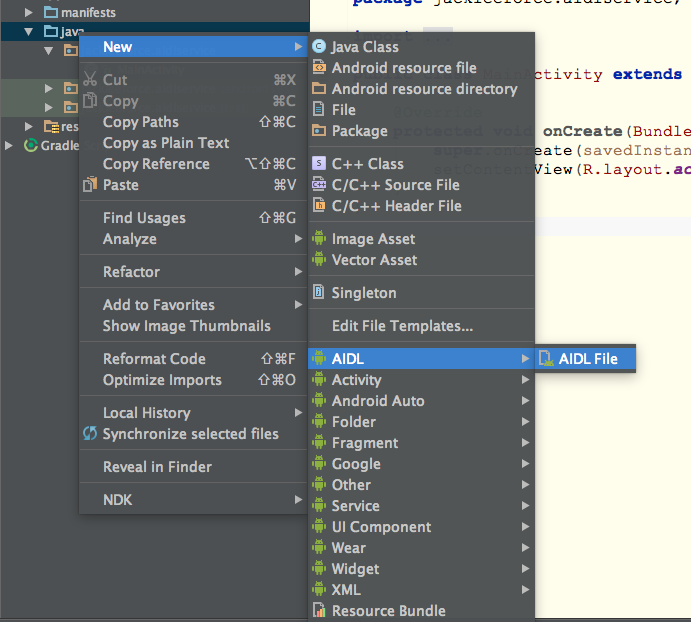This screenshot has height=622, width=691.
Task: Click the AIDL File icon
Action: coord(546,359)
